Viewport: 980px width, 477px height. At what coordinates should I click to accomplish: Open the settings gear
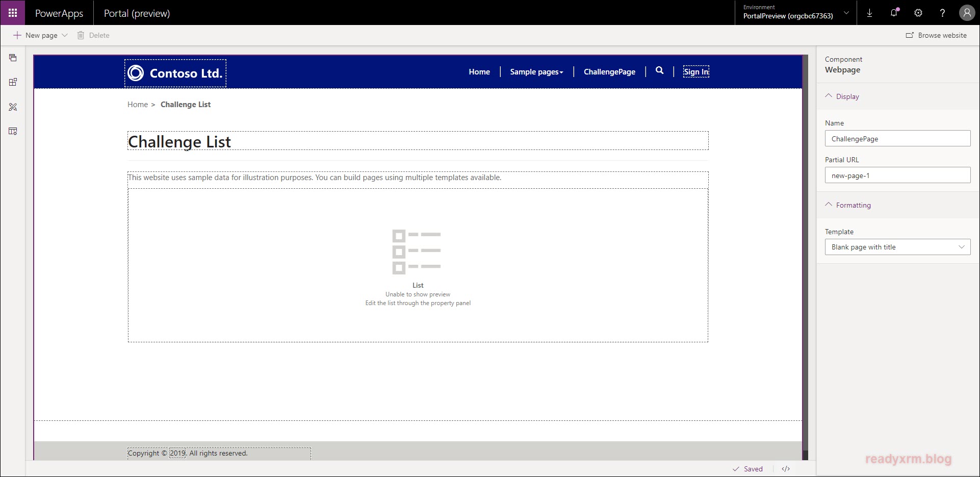click(x=918, y=13)
